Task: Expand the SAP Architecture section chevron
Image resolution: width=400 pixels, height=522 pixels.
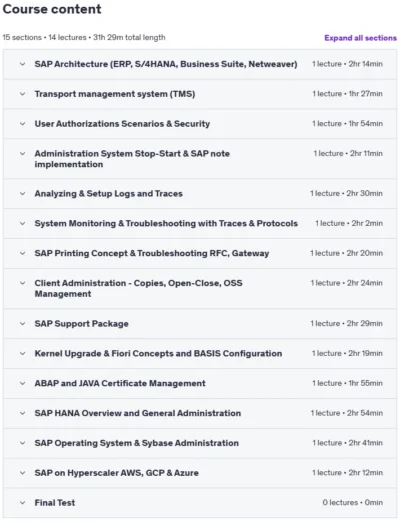Action: coord(22,64)
